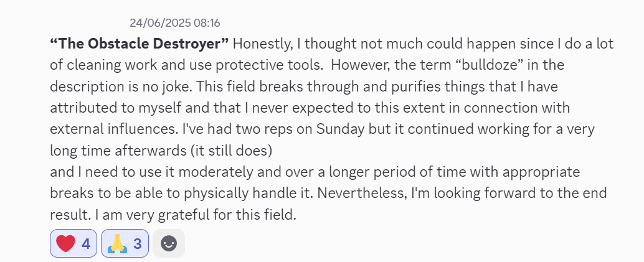Click the word "Nevertheless" in the message
644x262 pixels.
pyautogui.click(x=370, y=192)
